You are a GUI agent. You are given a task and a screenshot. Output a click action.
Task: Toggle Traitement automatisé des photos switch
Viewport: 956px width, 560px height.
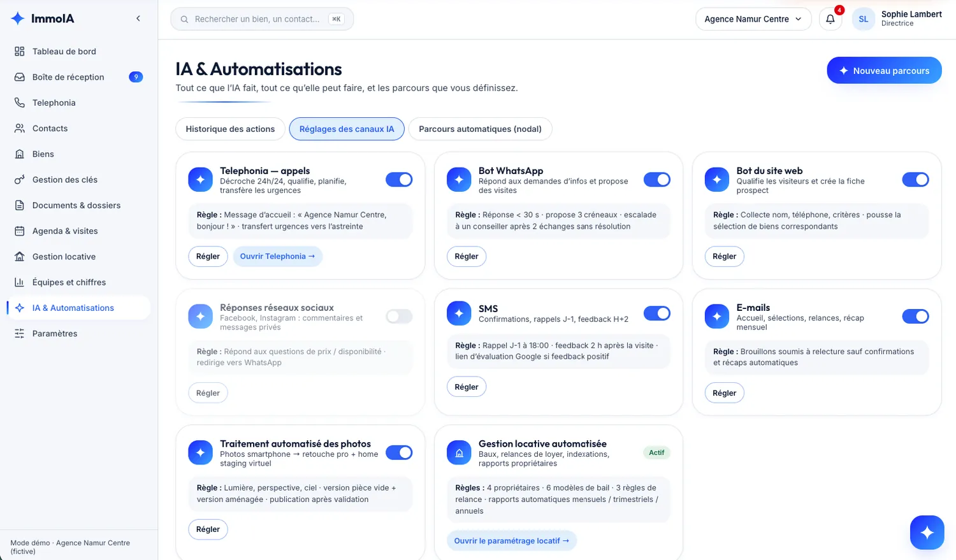coord(399,452)
